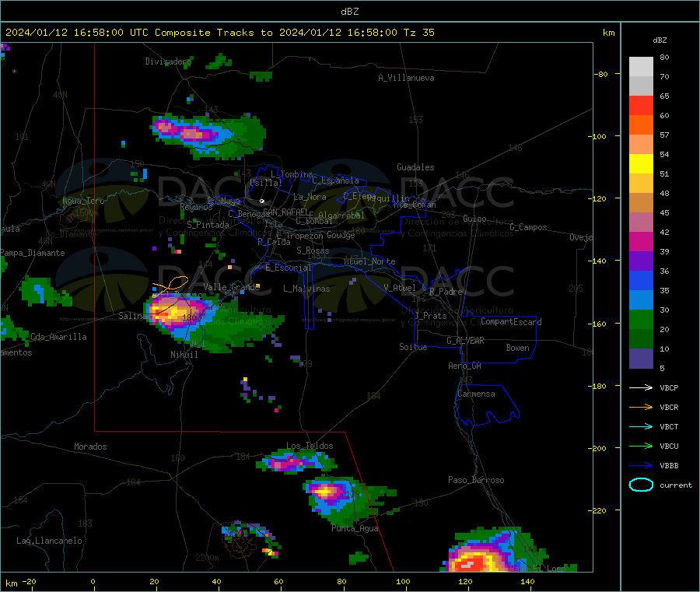Select the light orange 54-57 dBZ swatch
Screen dimensions: 700x592
641,144
